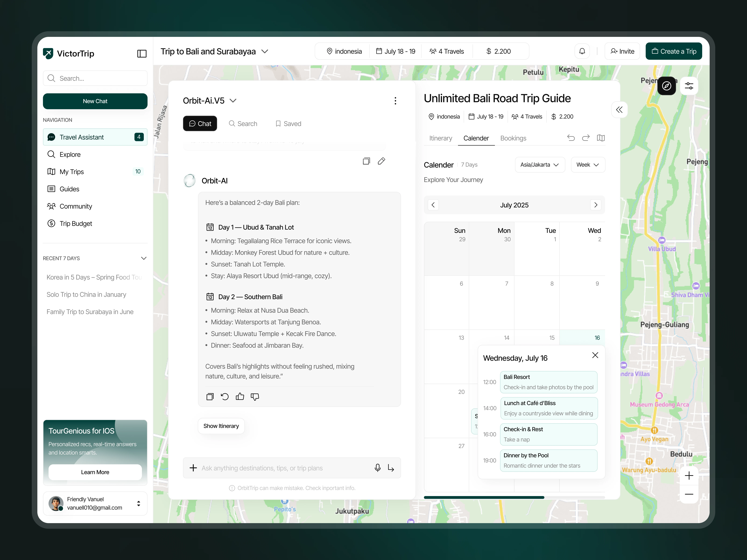Viewport: 747px width, 560px height.
Task: Edit the user message with pencil icon
Action: click(382, 161)
